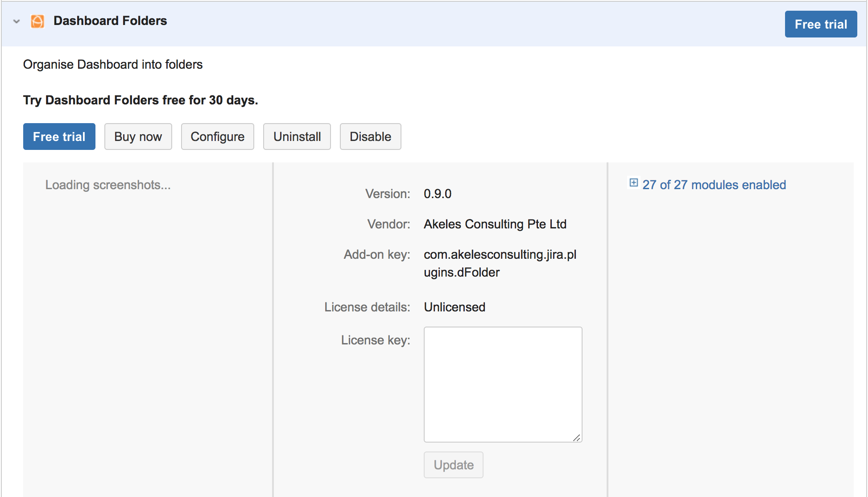The width and height of the screenshot is (868, 497).
Task: Open Configure for Dashboard Folders
Action: 217,137
